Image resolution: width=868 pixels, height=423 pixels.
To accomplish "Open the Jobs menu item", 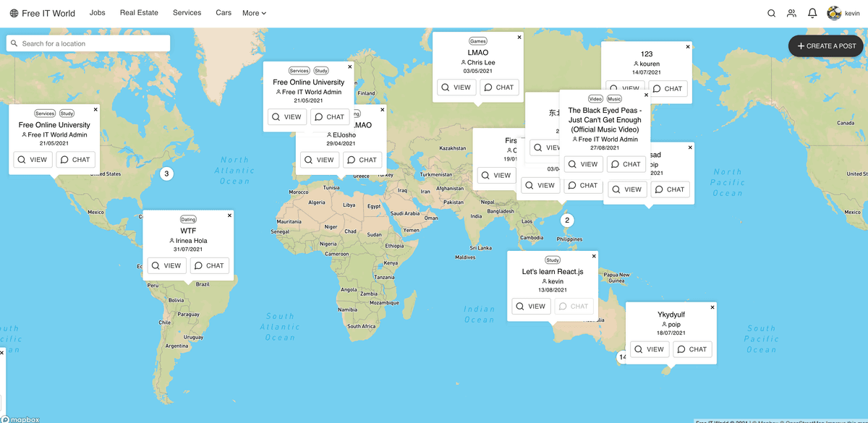I will [97, 13].
